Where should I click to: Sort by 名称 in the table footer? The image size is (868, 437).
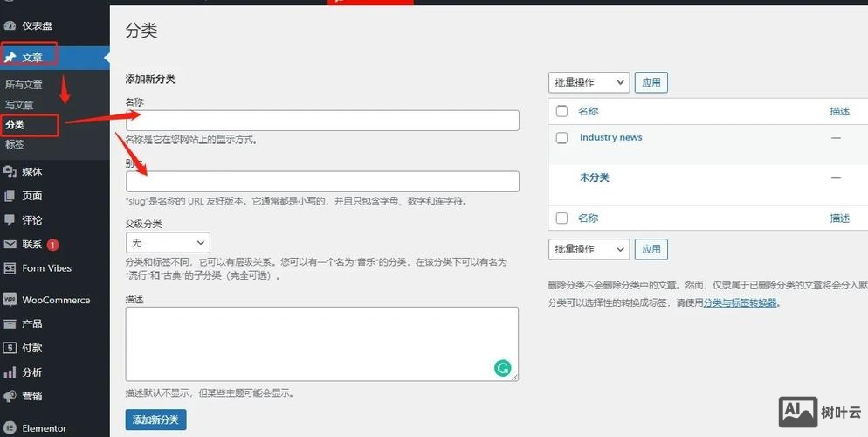click(x=588, y=218)
